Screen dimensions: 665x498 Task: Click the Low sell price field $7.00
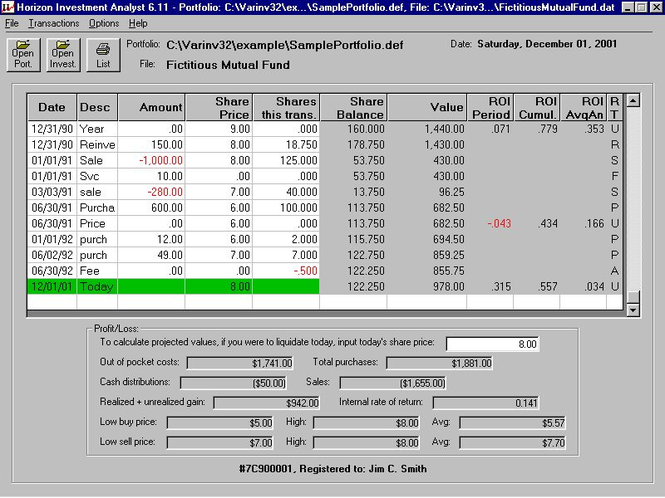pyautogui.click(x=220, y=443)
